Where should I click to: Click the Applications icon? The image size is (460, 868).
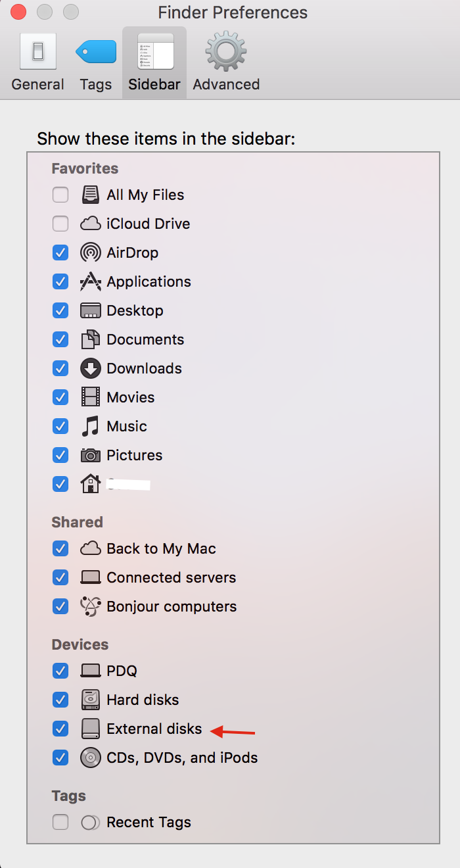91,281
